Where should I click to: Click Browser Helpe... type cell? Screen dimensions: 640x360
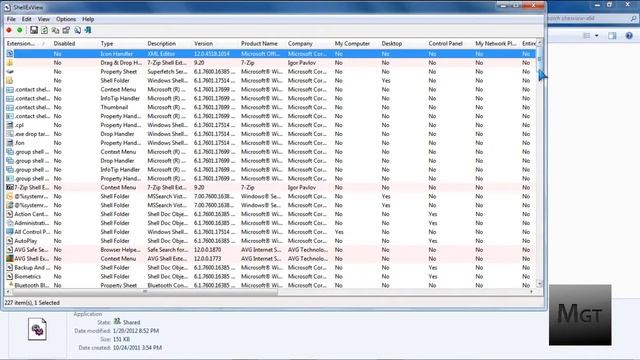(x=120, y=250)
